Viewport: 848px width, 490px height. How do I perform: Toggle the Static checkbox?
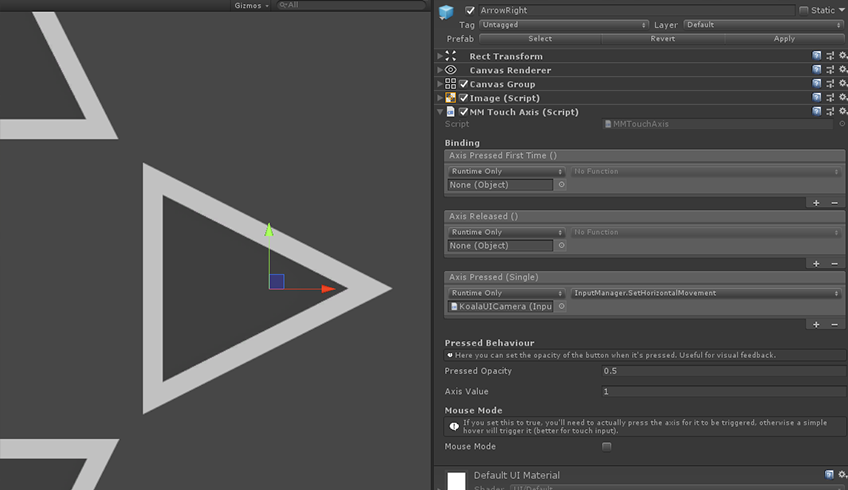[x=804, y=10]
